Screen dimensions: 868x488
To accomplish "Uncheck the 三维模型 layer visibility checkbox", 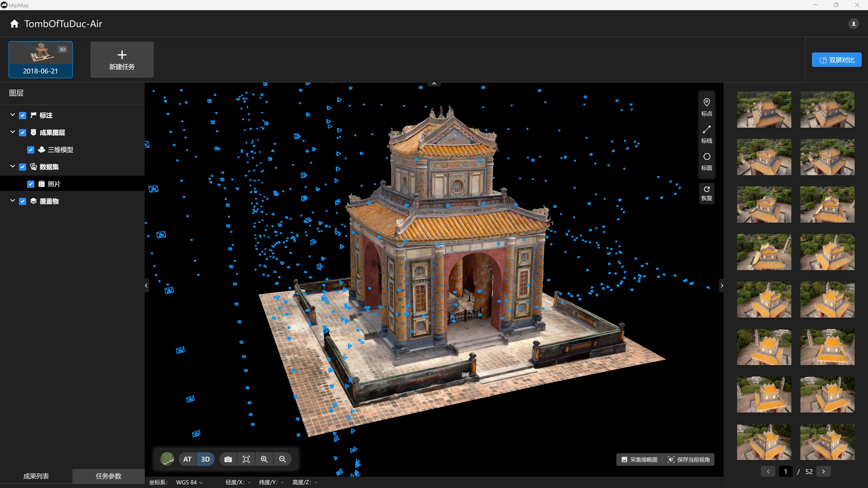I will [x=31, y=150].
